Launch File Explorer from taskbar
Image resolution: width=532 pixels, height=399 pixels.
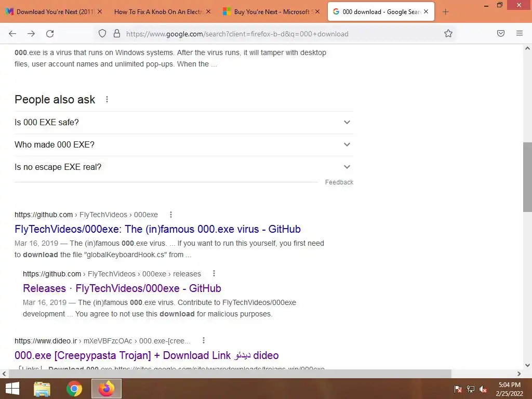pyautogui.click(x=42, y=389)
